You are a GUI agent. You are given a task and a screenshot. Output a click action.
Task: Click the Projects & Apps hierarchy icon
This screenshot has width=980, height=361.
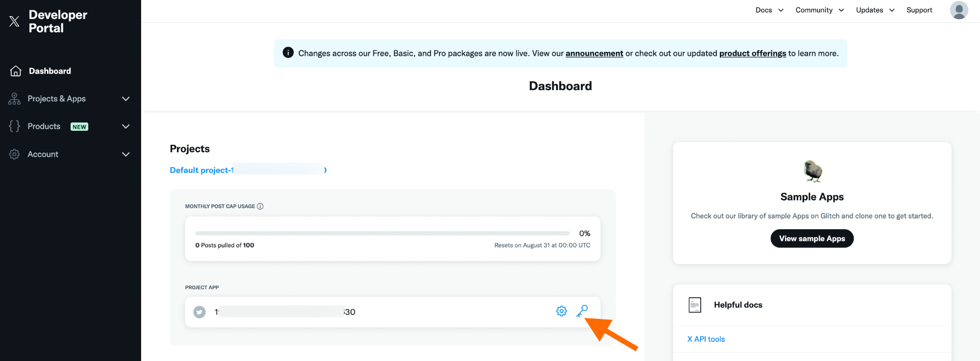coord(14,99)
